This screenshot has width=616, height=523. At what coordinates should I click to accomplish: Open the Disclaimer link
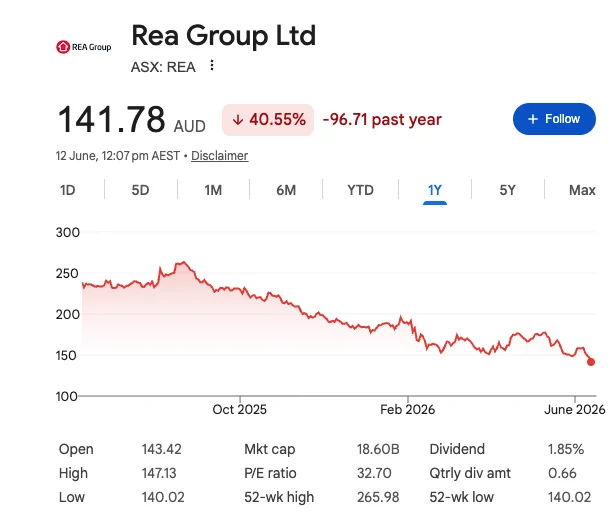(x=220, y=156)
